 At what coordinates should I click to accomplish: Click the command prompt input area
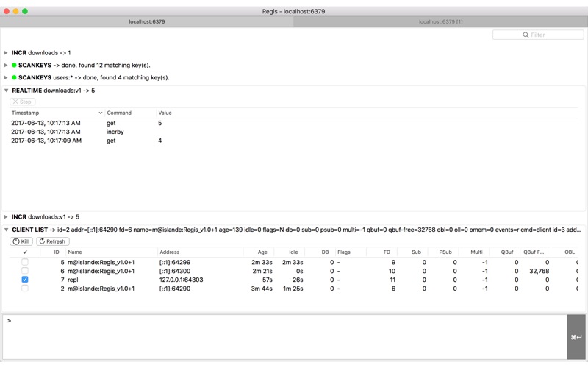point(284,337)
